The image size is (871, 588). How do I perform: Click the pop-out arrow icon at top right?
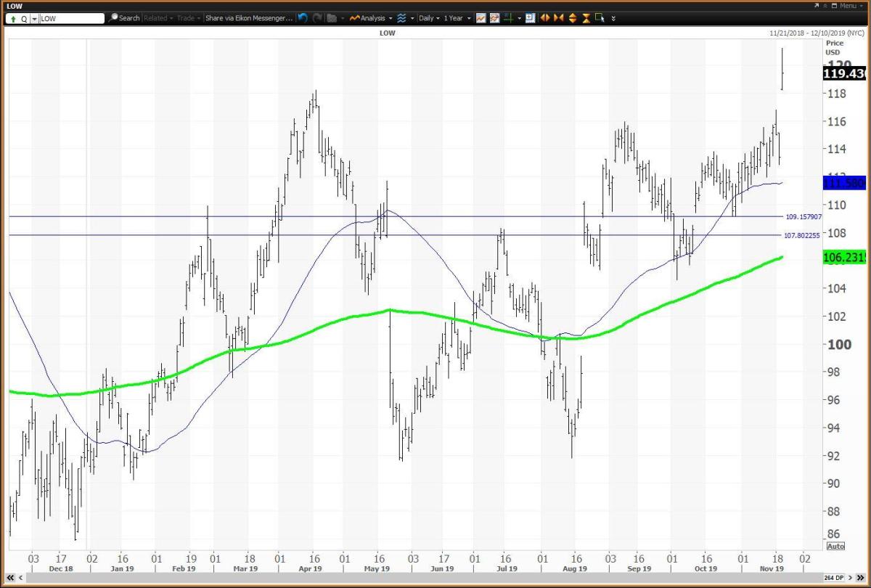pos(817,6)
